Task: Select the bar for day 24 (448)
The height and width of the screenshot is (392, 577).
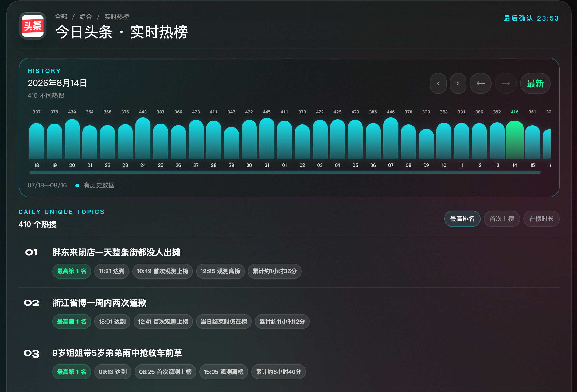Action: (143, 138)
